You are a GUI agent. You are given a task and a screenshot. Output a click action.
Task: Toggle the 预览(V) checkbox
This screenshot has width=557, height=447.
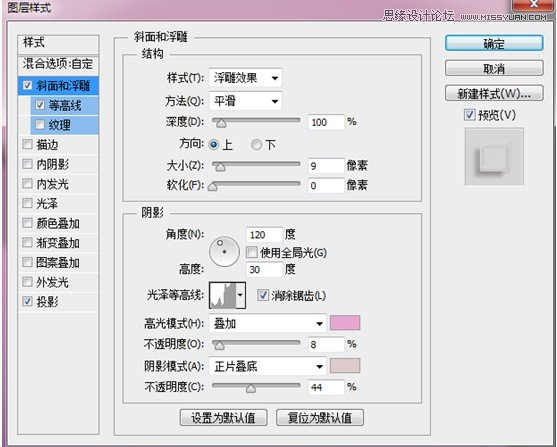click(470, 115)
